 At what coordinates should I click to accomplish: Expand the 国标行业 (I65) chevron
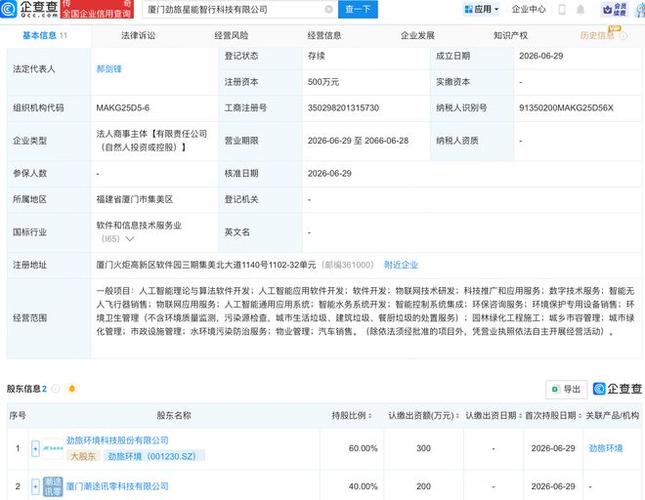coord(130,239)
